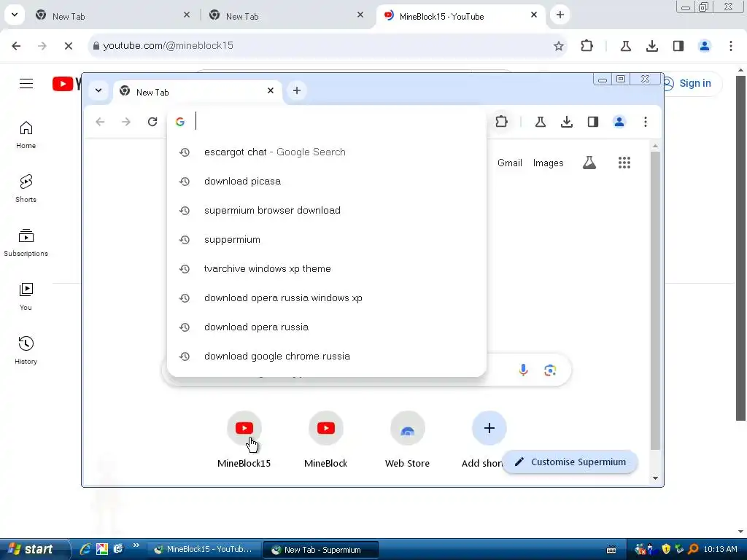Open three-dot menu in back window
The width and height of the screenshot is (747, 560).
coord(730,46)
